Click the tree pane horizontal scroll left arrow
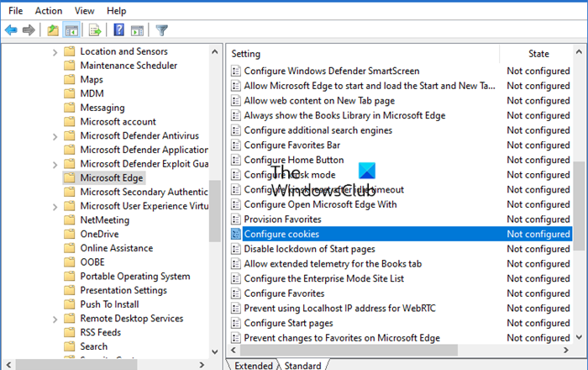The width and height of the screenshot is (588, 370). [x=8, y=365]
